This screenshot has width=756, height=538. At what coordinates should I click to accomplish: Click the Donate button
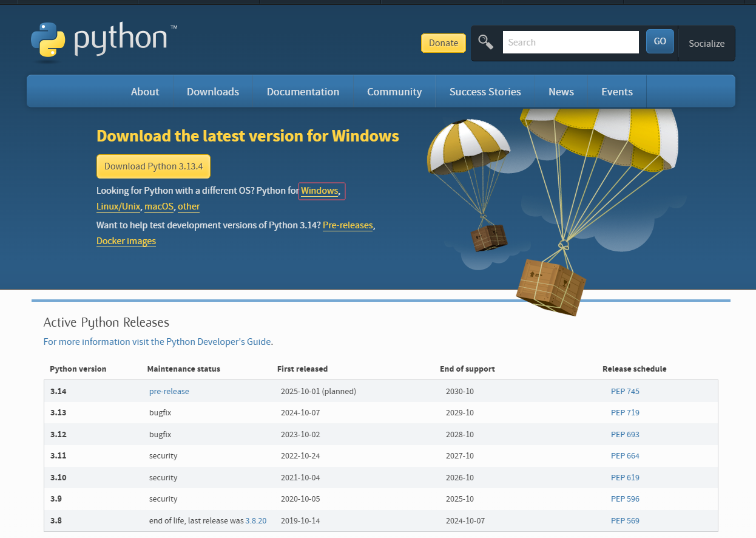tap(444, 43)
